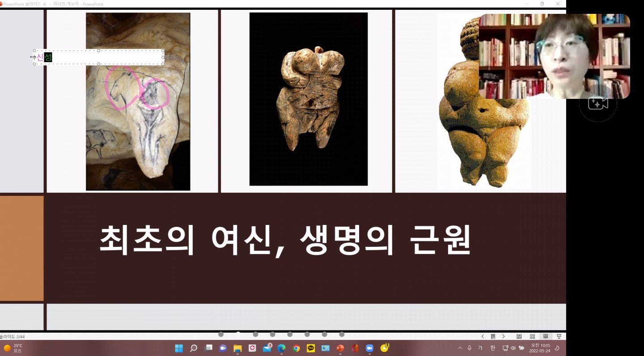Open the Mail app with notification badge

(x=267, y=348)
